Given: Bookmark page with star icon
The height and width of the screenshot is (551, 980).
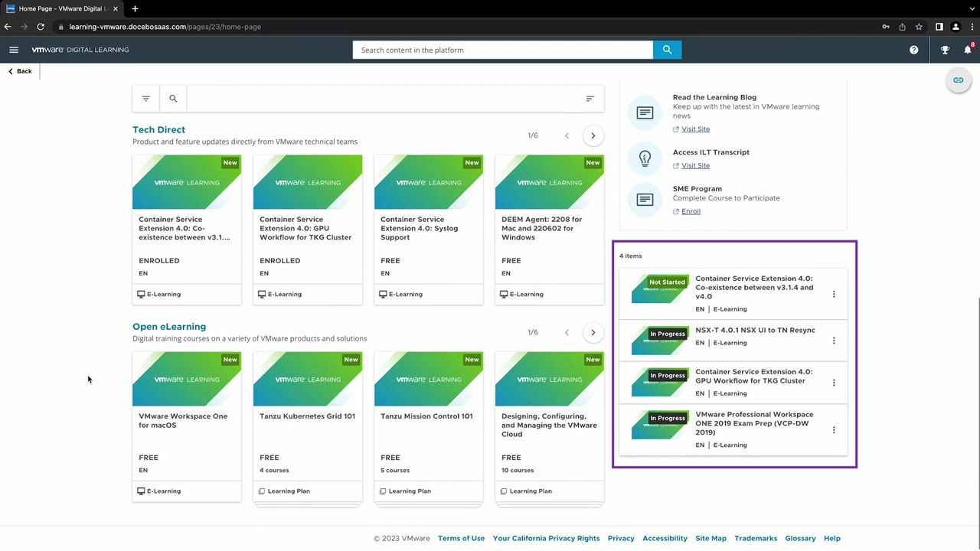Looking at the screenshot, I should coord(919,27).
